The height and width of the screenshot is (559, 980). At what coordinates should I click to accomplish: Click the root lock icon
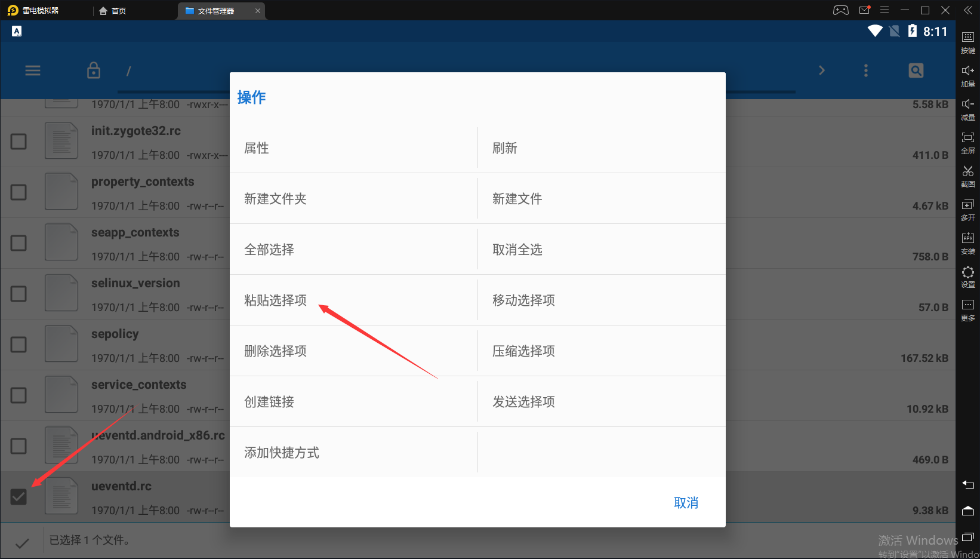click(x=94, y=70)
